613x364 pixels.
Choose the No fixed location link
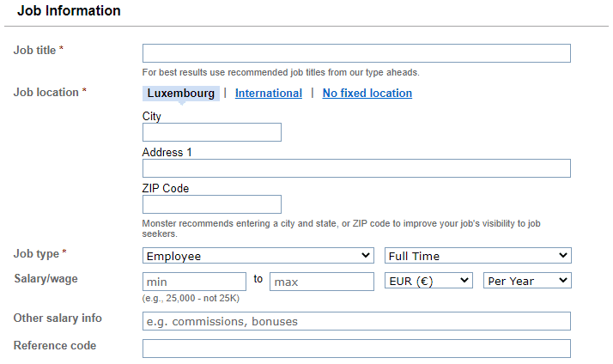click(367, 93)
